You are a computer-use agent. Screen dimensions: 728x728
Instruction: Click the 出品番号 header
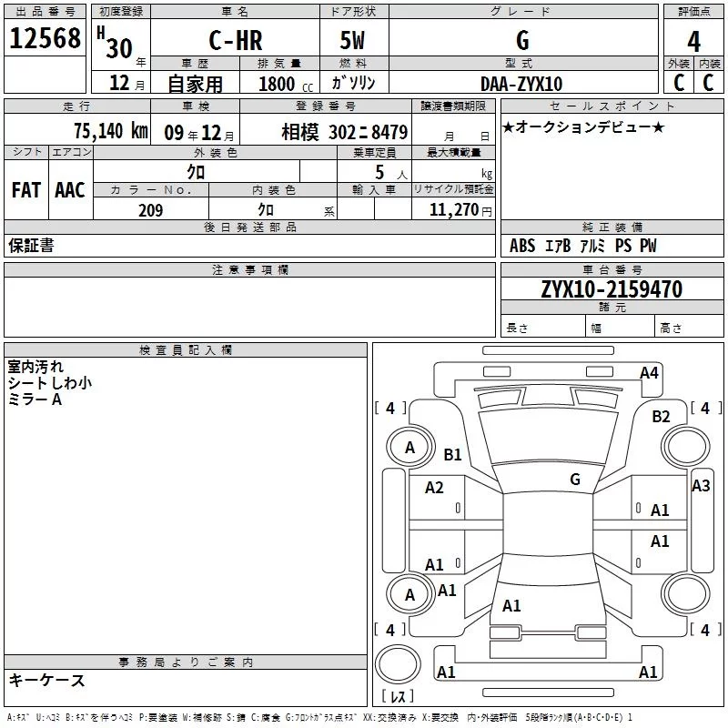[45, 12]
